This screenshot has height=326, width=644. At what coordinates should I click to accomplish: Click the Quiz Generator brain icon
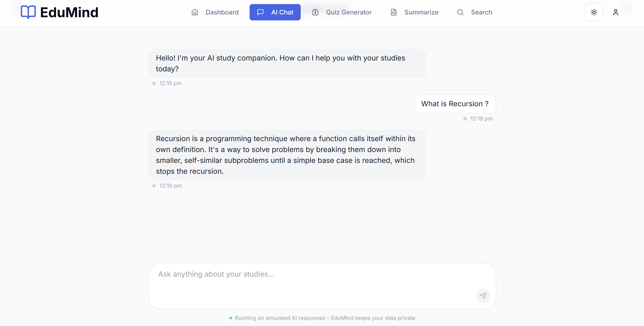click(x=315, y=12)
